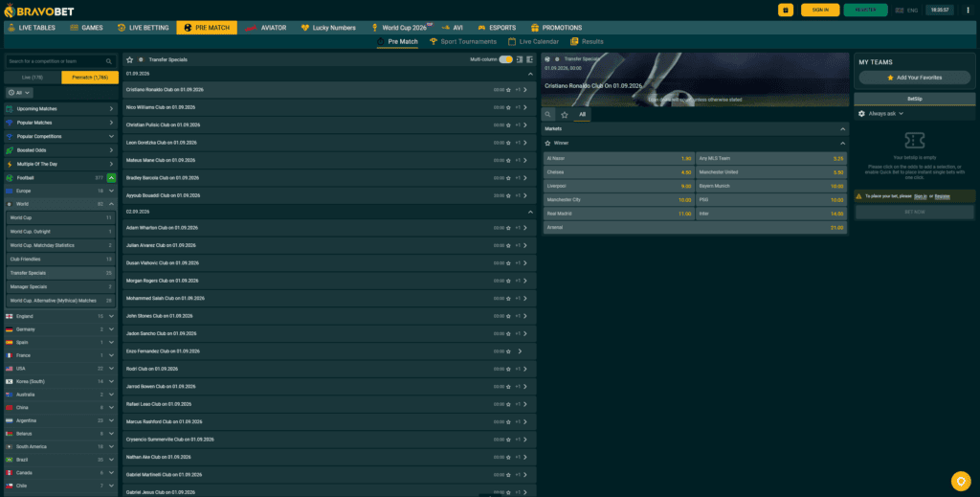Select Any MLS Team odds 3.25

click(771, 159)
